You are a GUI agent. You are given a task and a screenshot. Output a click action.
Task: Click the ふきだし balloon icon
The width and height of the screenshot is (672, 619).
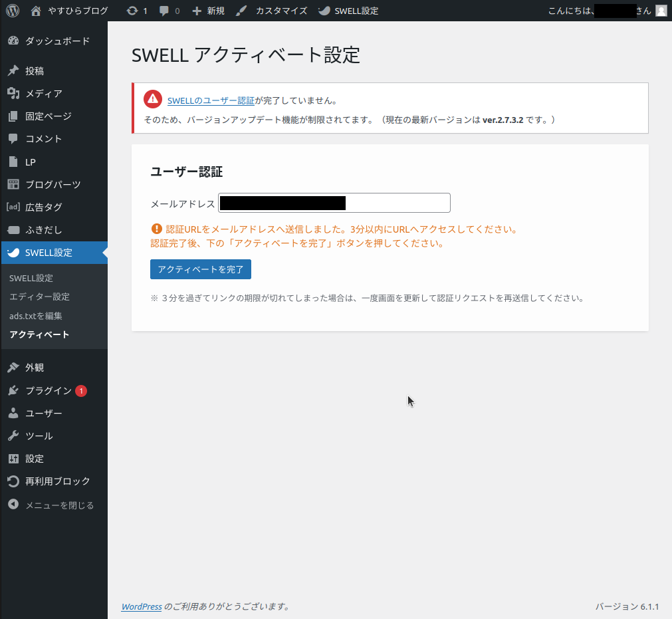pyautogui.click(x=13, y=230)
